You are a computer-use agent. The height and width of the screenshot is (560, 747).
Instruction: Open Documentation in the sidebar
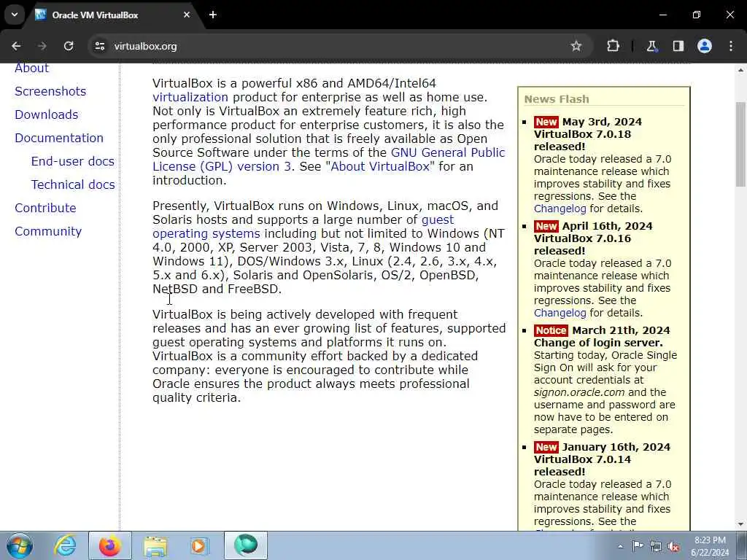(x=59, y=138)
